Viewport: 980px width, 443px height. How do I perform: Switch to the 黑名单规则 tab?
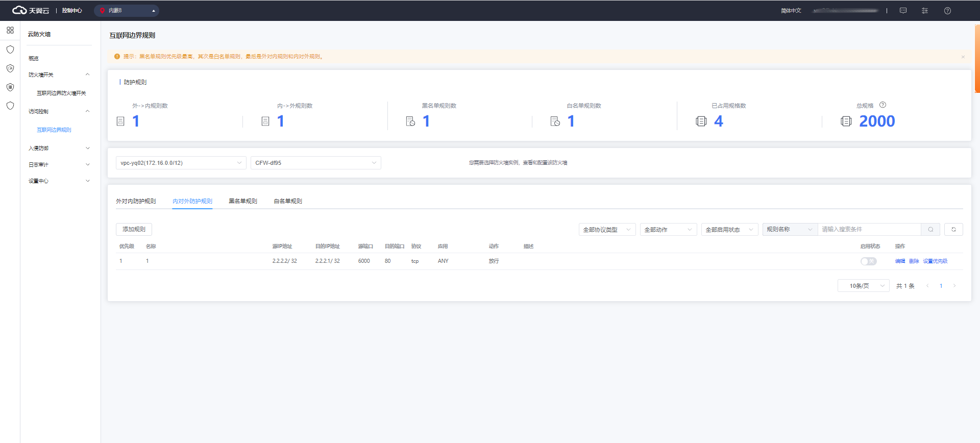(x=243, y=201)
